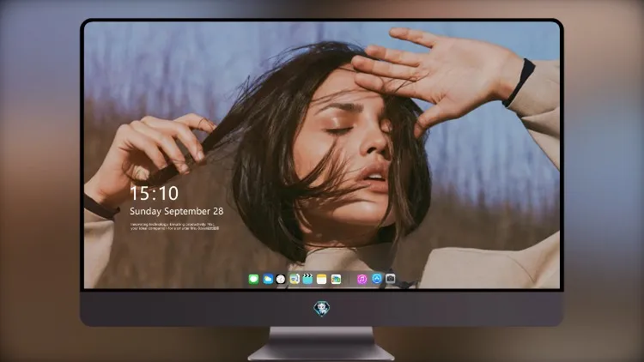Viewport: 644px width, 362px height.
Task: Open the clapperboard video app in dock
Action: pyautogui.click(x=307, y=279)
